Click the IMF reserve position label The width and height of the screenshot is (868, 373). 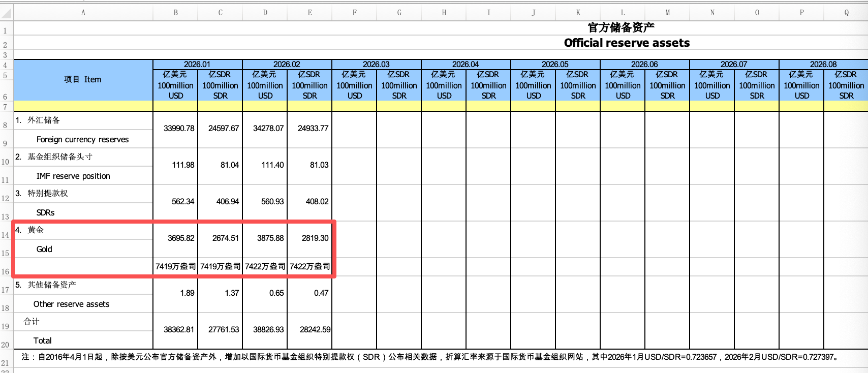73,176
